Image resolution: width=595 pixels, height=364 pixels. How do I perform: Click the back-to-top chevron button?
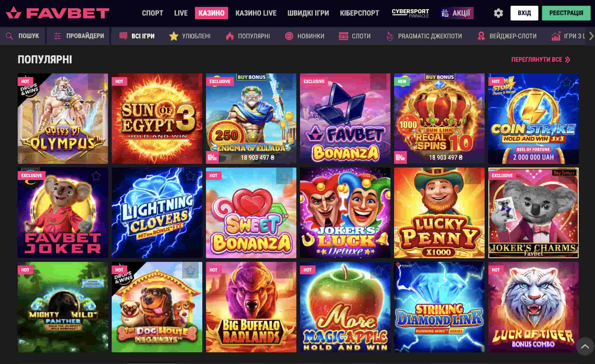click(x=585, y=346)
